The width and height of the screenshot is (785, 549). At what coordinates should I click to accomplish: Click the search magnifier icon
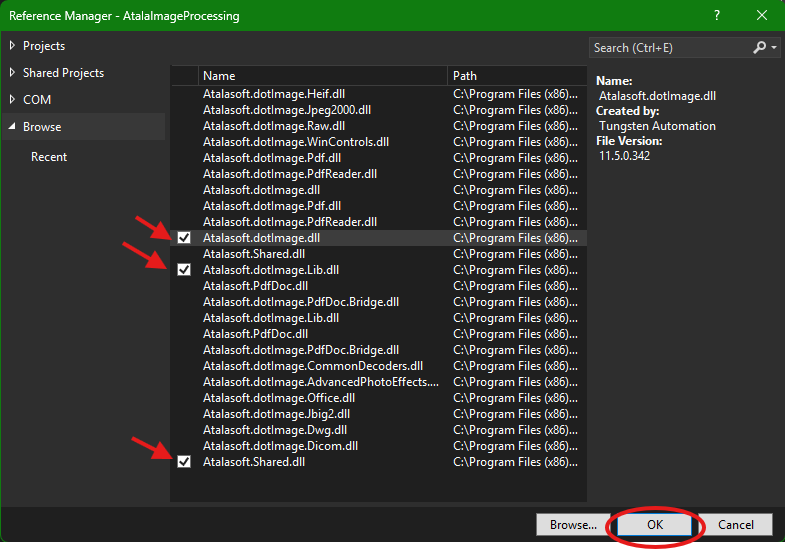tap(759, 47)
